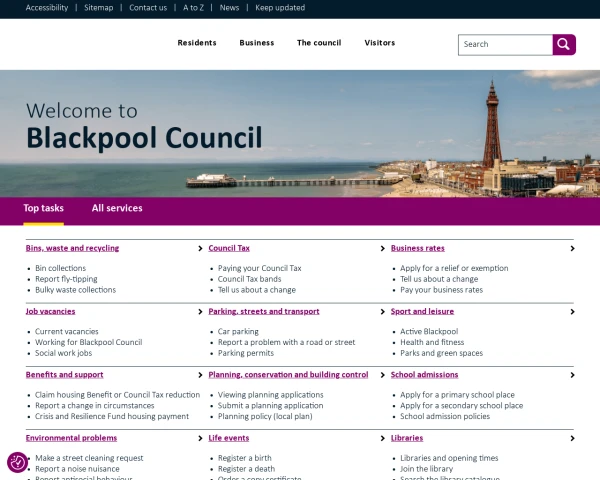Open the accessibility tools round icon
This screenshot has width=600, height=480.
click(17, 462)
